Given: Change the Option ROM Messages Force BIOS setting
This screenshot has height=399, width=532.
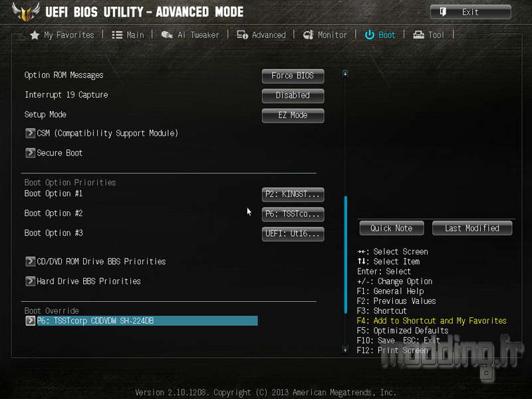Looking at the screenshot, I should point(293,76).
